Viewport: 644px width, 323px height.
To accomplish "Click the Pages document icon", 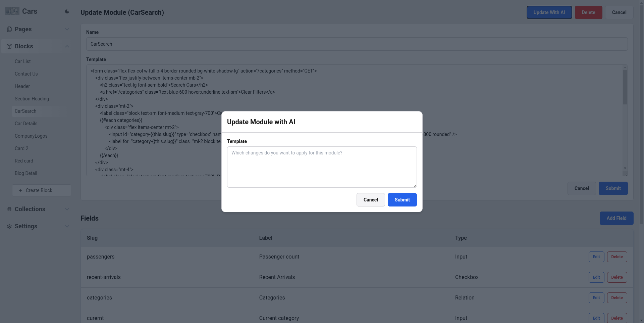I will click(x=9, y=29).
